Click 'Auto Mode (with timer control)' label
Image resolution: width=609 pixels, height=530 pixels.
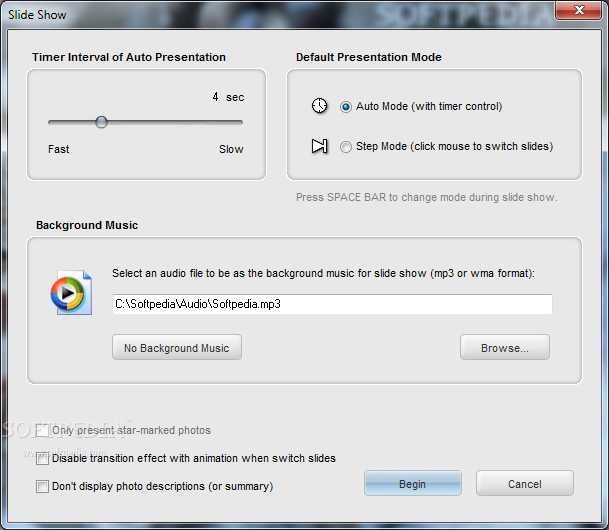[429, 106]
